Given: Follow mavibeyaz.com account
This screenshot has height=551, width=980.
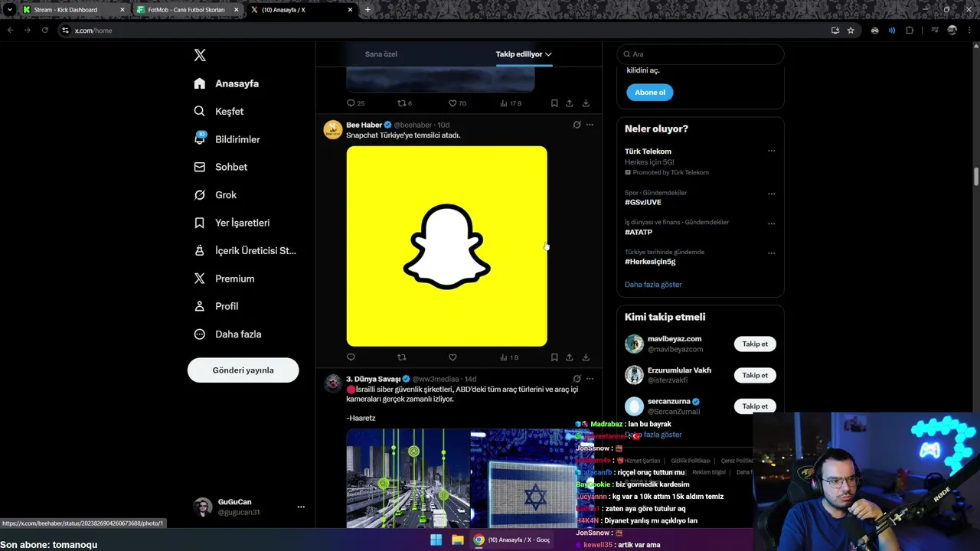Looking at the screenshot, I should [x=755, y=344].
